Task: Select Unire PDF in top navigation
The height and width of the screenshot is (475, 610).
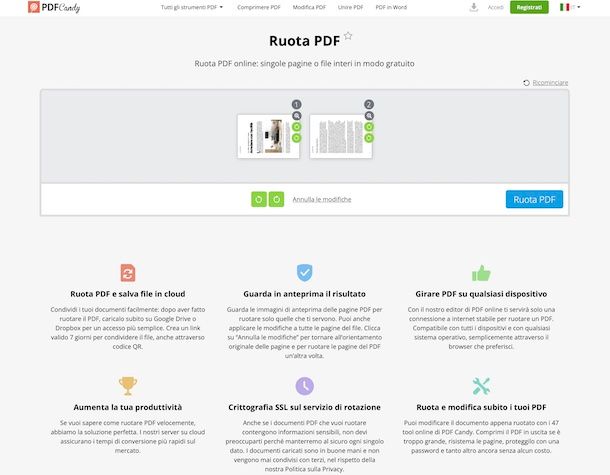Action: coord(351,7)
